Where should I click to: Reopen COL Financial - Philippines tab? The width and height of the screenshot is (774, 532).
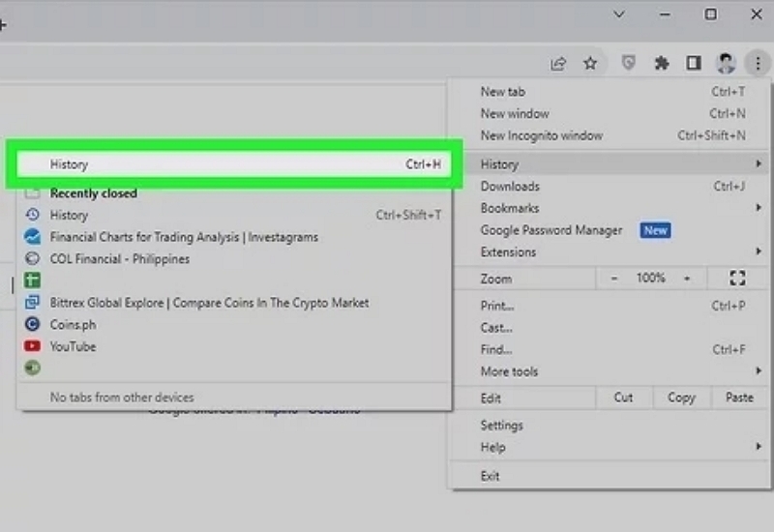(x=234, y=258)
